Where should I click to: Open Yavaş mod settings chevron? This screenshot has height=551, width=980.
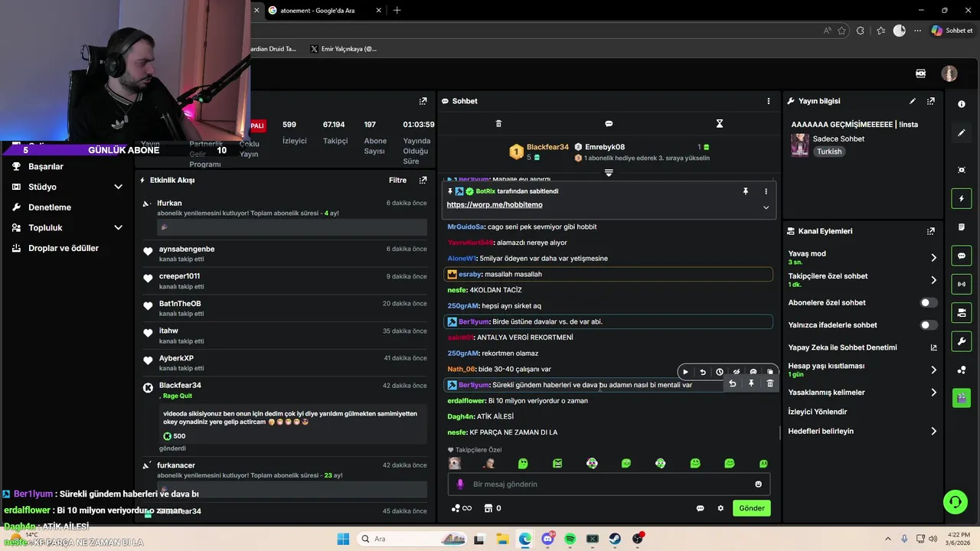pyautogui.click(x=933, y=258)
